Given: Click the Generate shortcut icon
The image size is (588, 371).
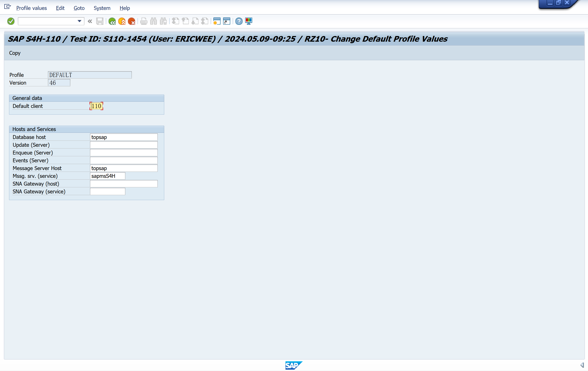Looking at the screenshot, I should click(227, 21).
